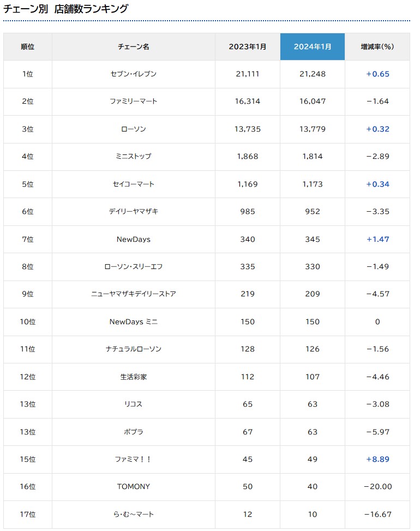Select the NewDays chain name in 7位 row
The height and width of the screenshot is (531, 420).
tap(134, 239)
